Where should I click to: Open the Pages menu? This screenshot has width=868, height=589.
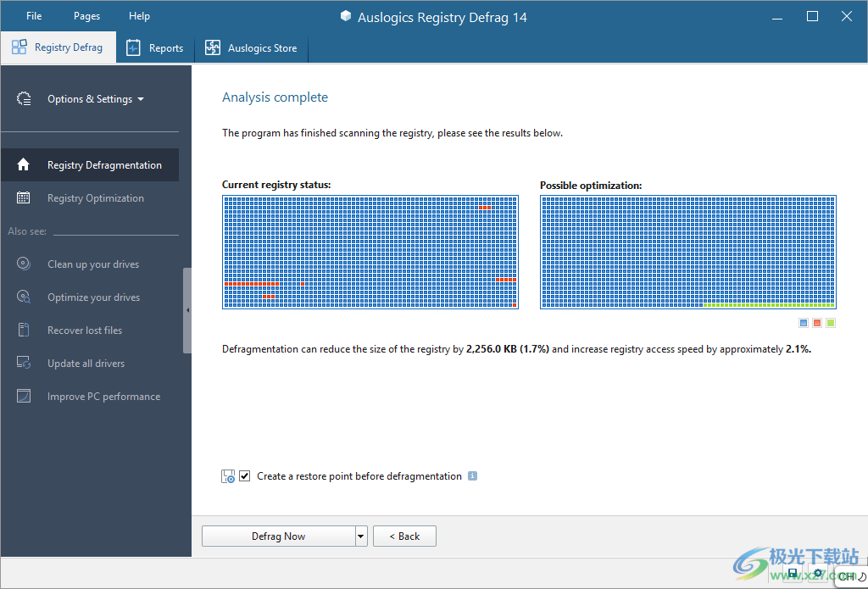click(x=86, y=15)
